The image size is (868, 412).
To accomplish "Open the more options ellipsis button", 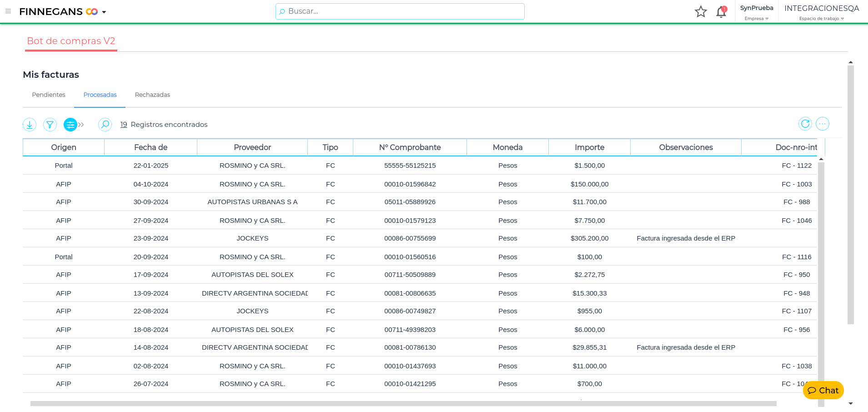I will (x=822, y=124).
